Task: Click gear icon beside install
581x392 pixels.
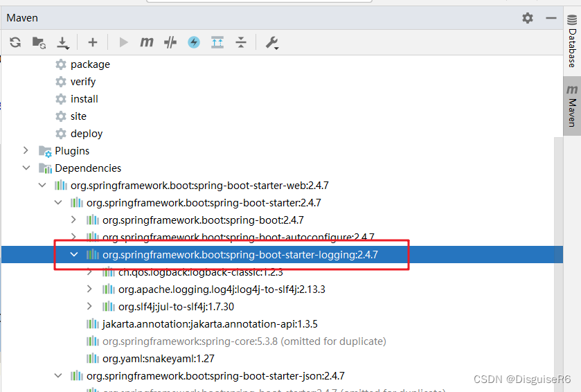Action: click(x=61, y=99)
